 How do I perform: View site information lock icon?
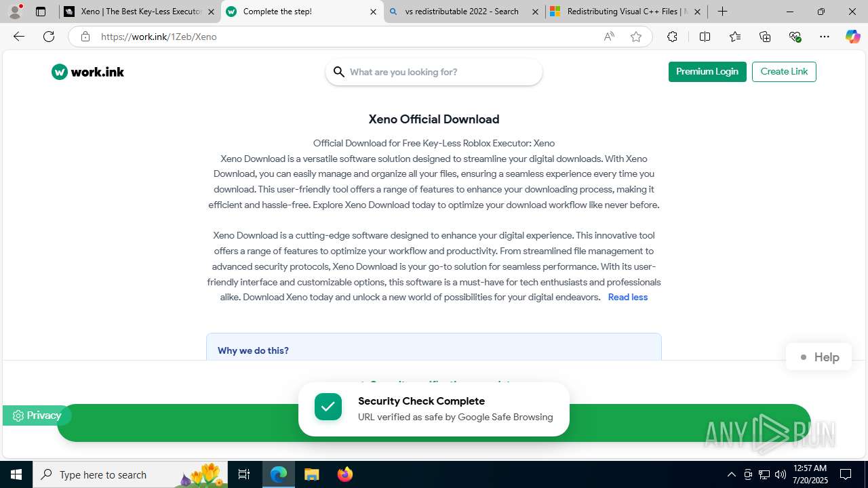coord(85,37)
